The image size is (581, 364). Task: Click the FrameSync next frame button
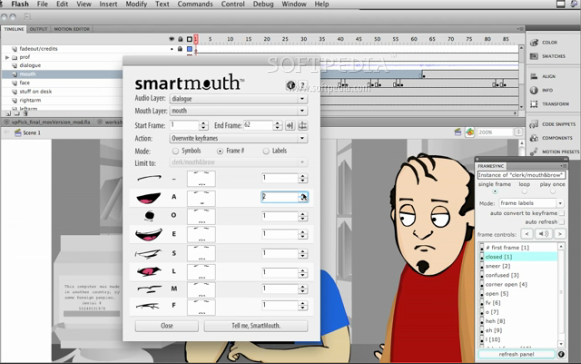(x=560, y=234)
